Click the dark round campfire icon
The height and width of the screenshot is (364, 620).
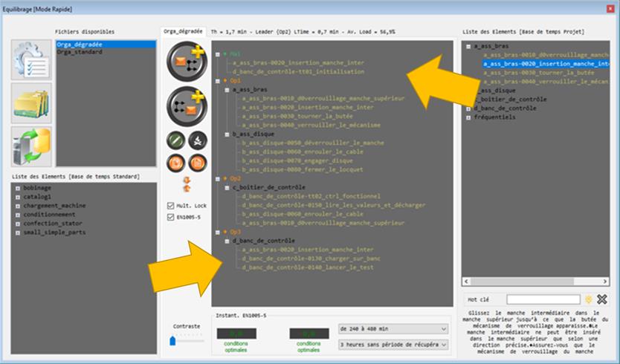pyautogui.click(x=198, y=140)
